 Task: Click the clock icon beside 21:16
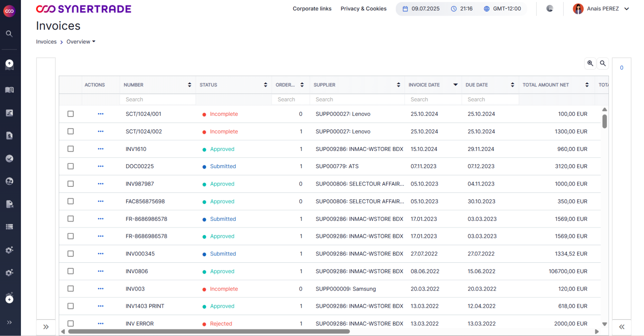(454, 8)
